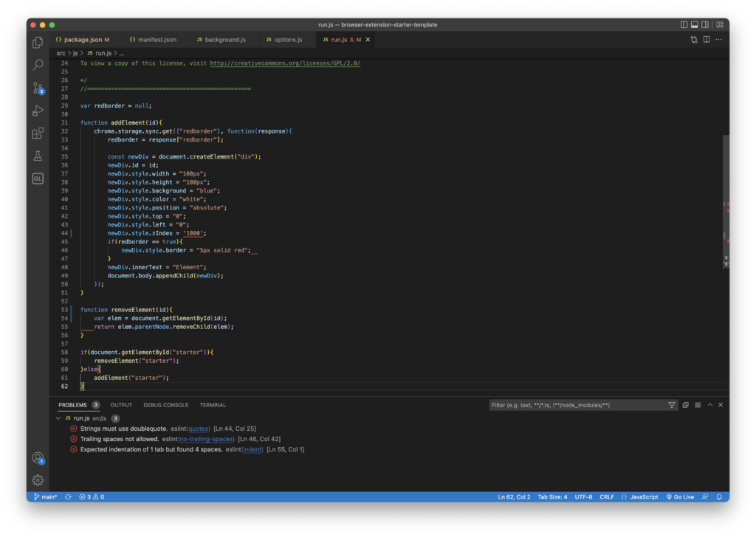The height and width of the screenshot is (537, 756).
Task: Select the 'Strings must use doublequote' problem
Action: coord(390,429)
